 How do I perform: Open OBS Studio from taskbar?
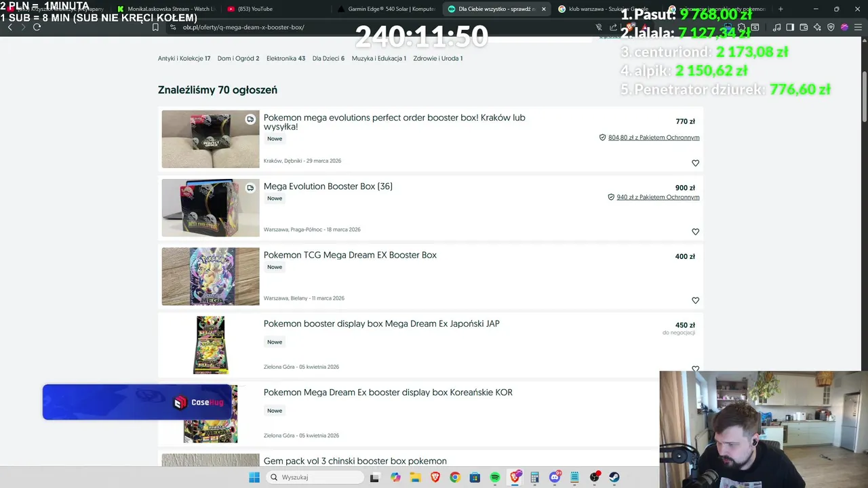[x=595, y=477]
